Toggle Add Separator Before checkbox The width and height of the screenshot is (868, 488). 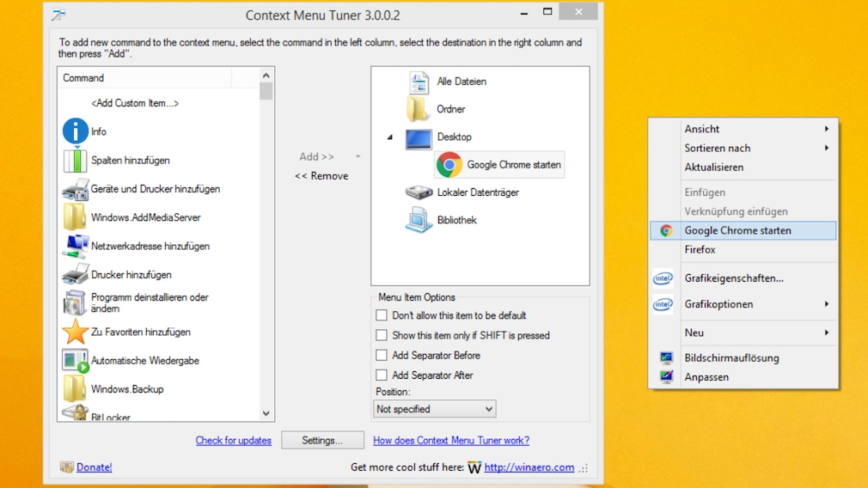[382, 355]
